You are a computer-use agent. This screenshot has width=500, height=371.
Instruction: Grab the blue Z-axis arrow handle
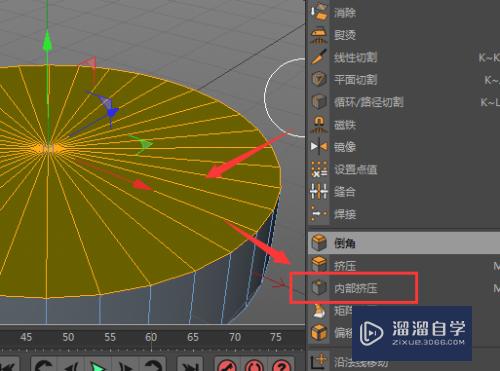112,113
